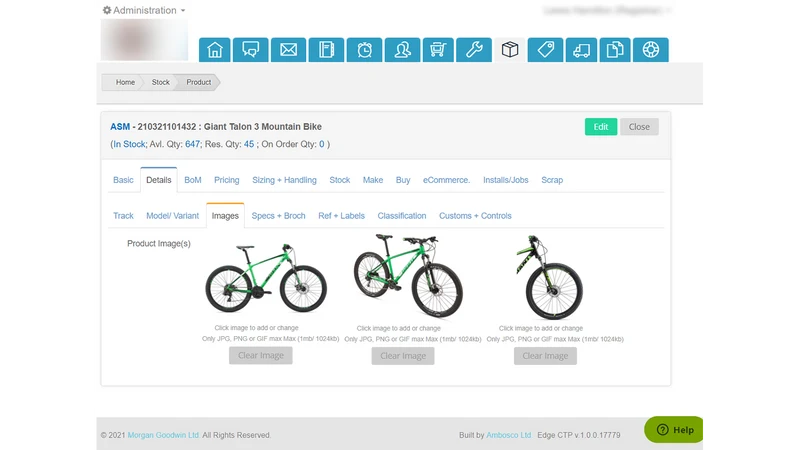800x450 pixels.
Task: Click the Edit button
Action: [x=601, y=127]
